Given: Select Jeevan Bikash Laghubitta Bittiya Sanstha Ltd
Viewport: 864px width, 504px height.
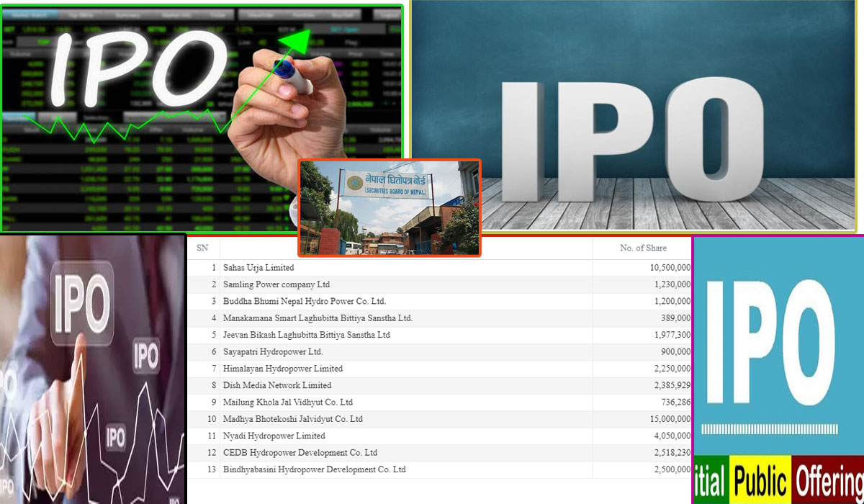Looking at the screenshot, I should tap(306, 335).
